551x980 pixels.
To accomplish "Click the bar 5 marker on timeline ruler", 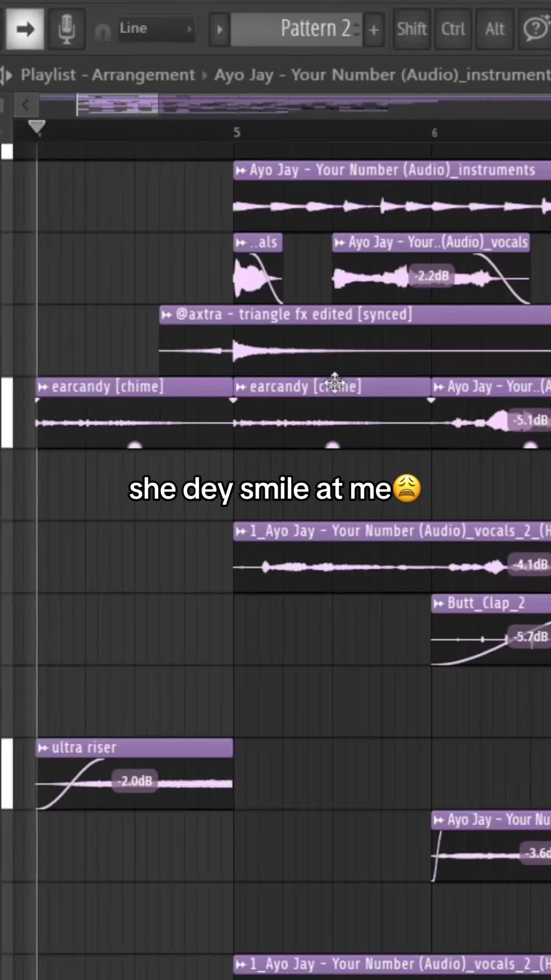I will pos(237,133).
